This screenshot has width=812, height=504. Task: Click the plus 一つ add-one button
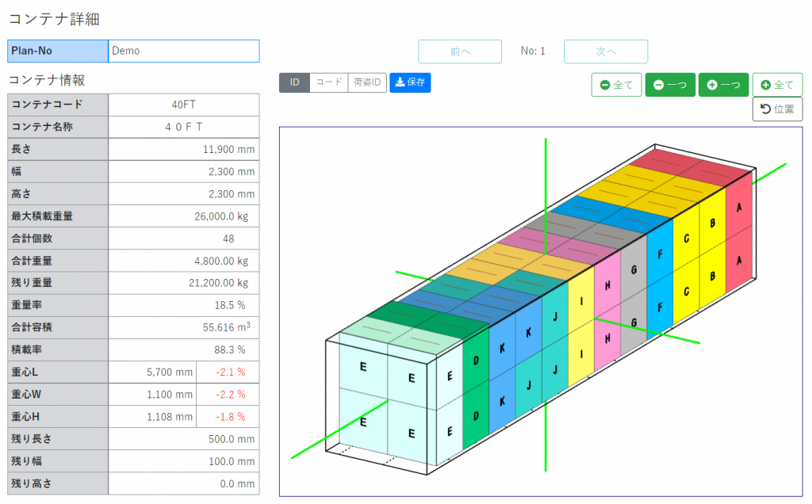click(x=723, y=85)
